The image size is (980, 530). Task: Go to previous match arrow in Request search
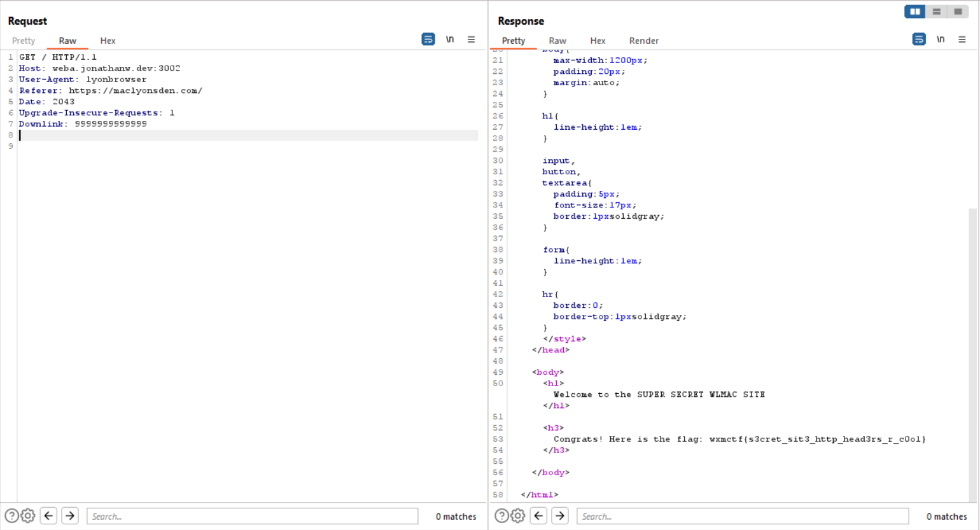pos(48,516)
